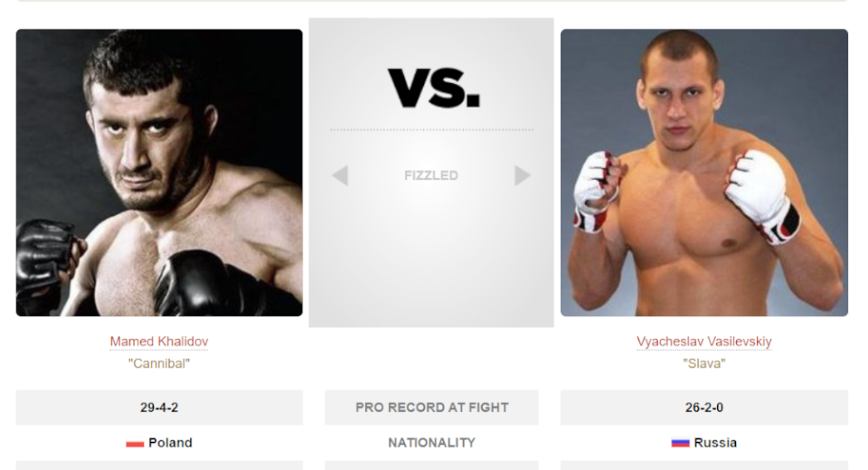Click the large VS. logo
Screen dimensions: 868x470
433,88
